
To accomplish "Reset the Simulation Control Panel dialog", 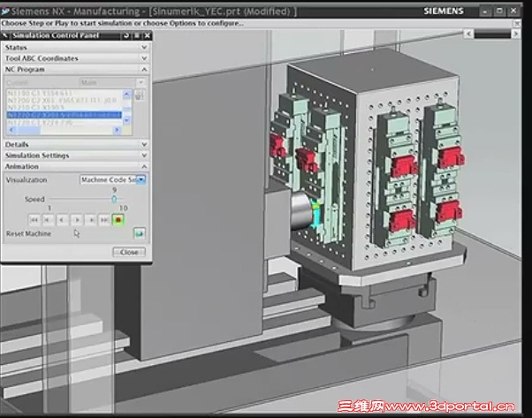I will (x=125, y=35).
